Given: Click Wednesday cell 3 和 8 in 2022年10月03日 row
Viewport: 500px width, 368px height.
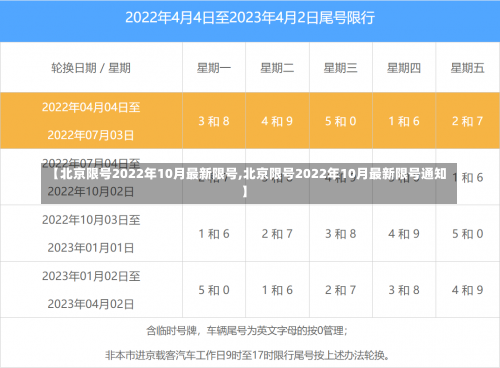Looking at the screenshot, I should (341, 234).
